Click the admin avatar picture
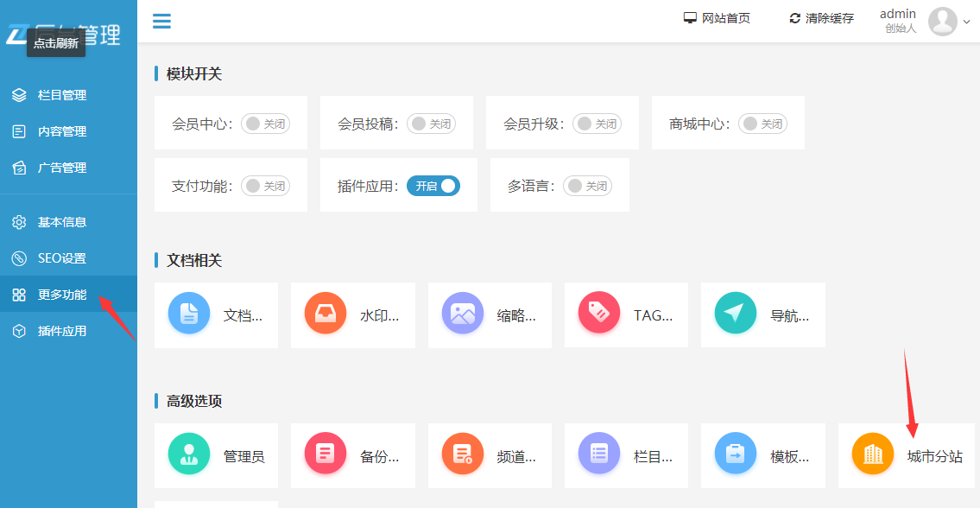This screenshot has height=508, width=980. click(x=943, y=21)
